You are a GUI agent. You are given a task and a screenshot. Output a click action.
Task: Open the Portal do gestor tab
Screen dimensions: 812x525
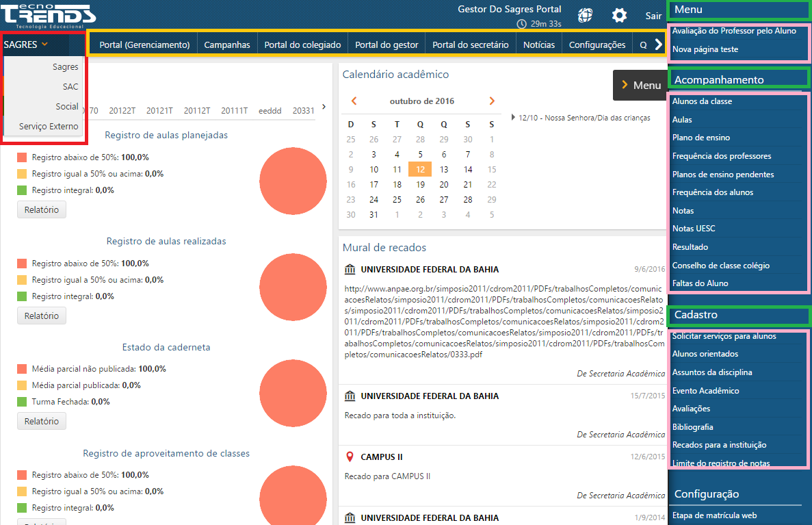[387, 44]
